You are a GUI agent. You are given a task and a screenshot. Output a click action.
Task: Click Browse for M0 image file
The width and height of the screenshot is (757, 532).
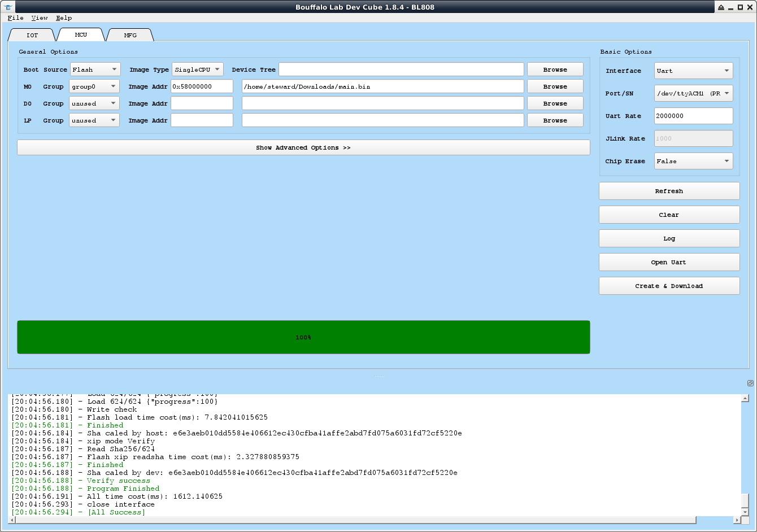555,86
